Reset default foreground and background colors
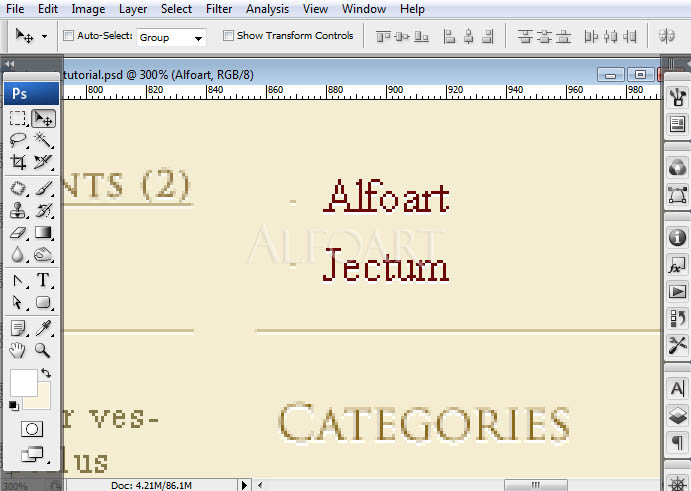691x491 pixels. pos(14,405)
